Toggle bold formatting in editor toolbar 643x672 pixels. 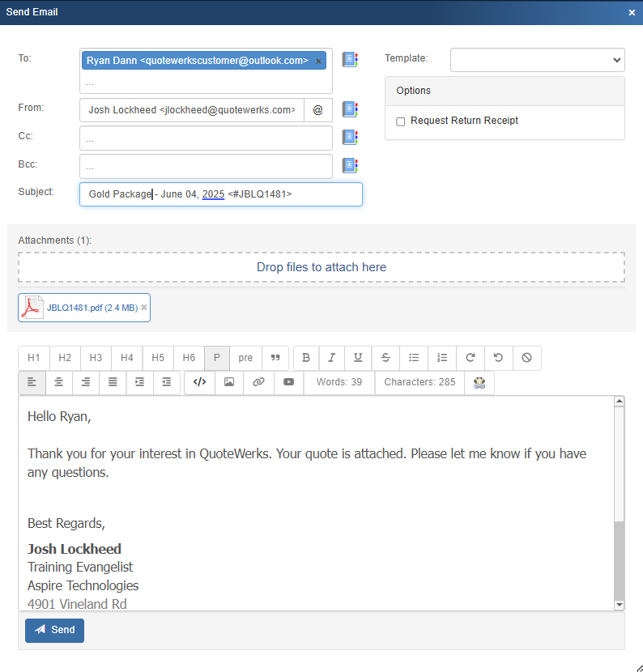tap(305, 358)
